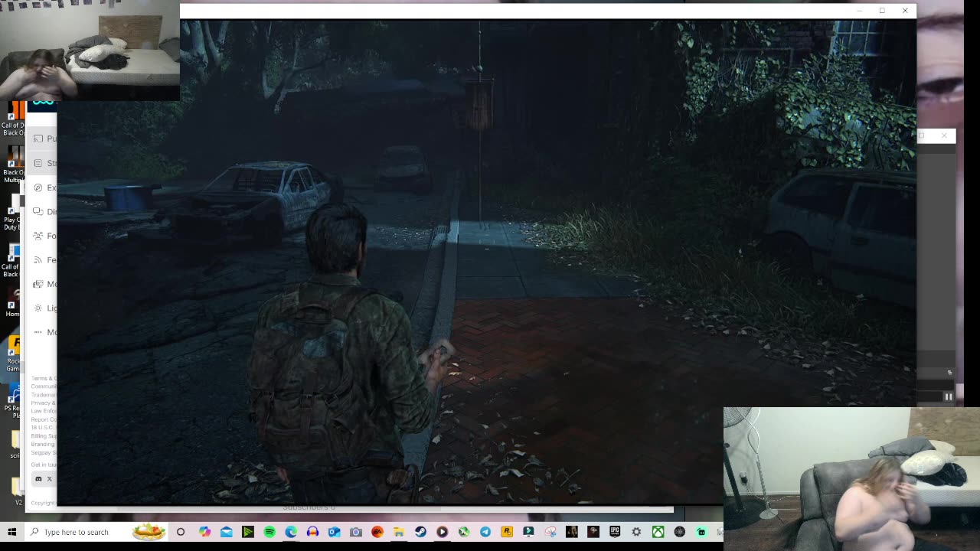Launch Microsoft Edge from taskbar
Image resolution: width=980 pixels, height=551 pixels.
(x=291, y=532)
